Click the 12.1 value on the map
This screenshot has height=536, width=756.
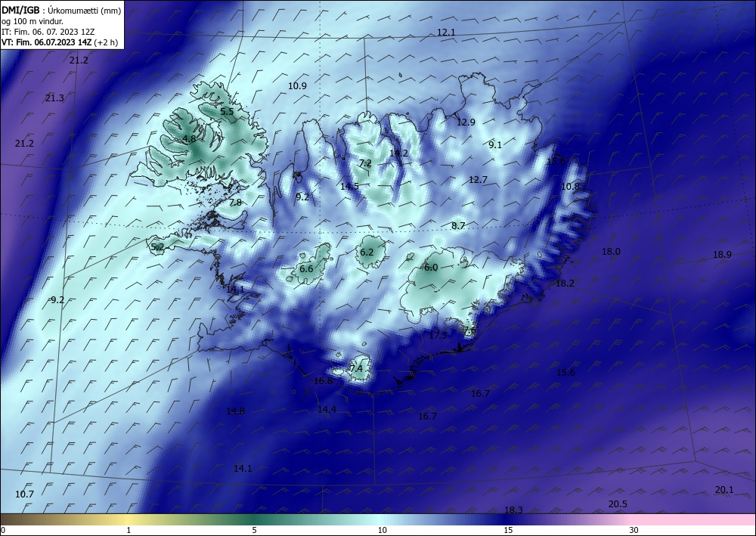(x=446, y=33)
